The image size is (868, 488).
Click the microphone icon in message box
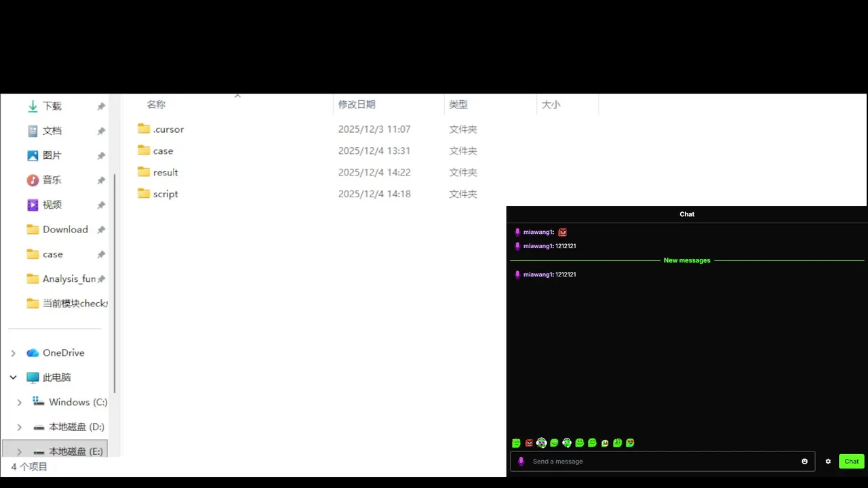click(x=521, y=462)
